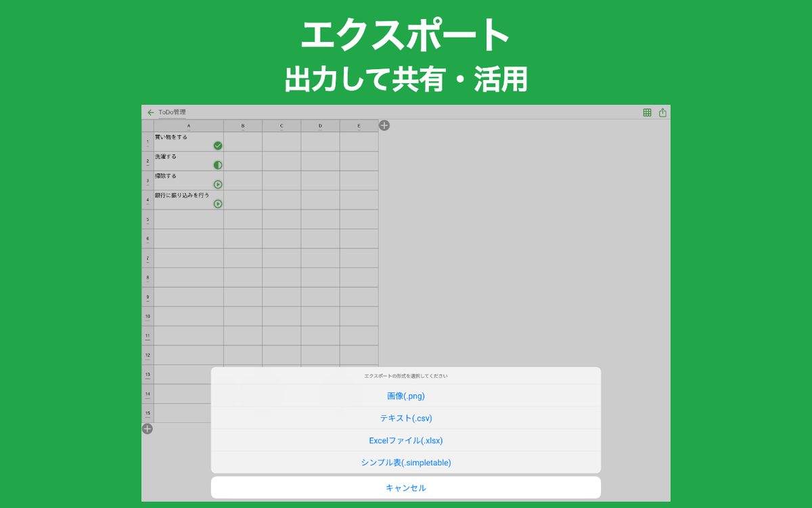Select row 10 header
This screenshot has height=508, width=812.
click(148, 316)
